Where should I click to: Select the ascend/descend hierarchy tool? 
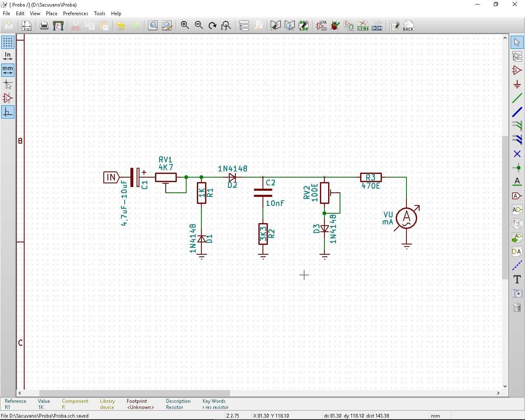coord(517,56)
